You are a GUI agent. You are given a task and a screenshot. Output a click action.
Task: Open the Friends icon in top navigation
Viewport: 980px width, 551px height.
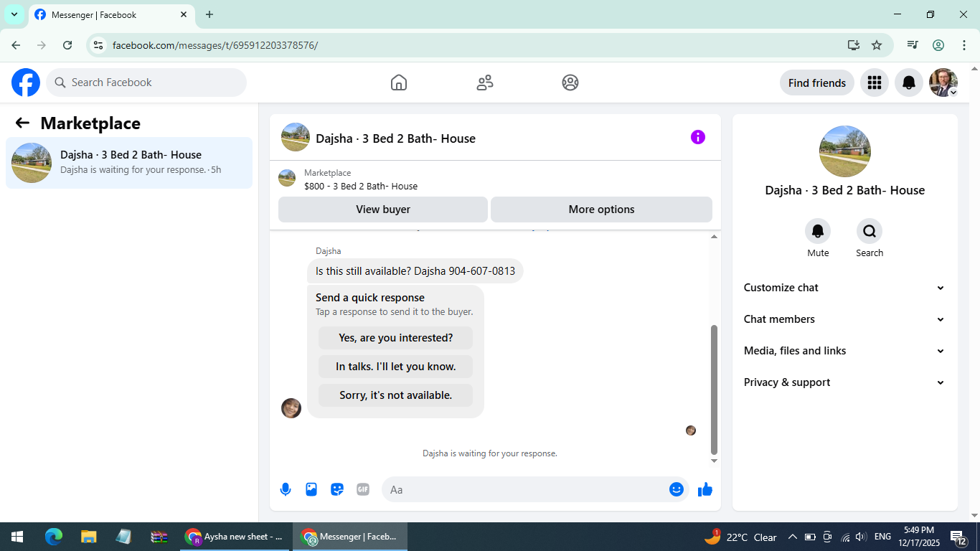click(485, 83)
